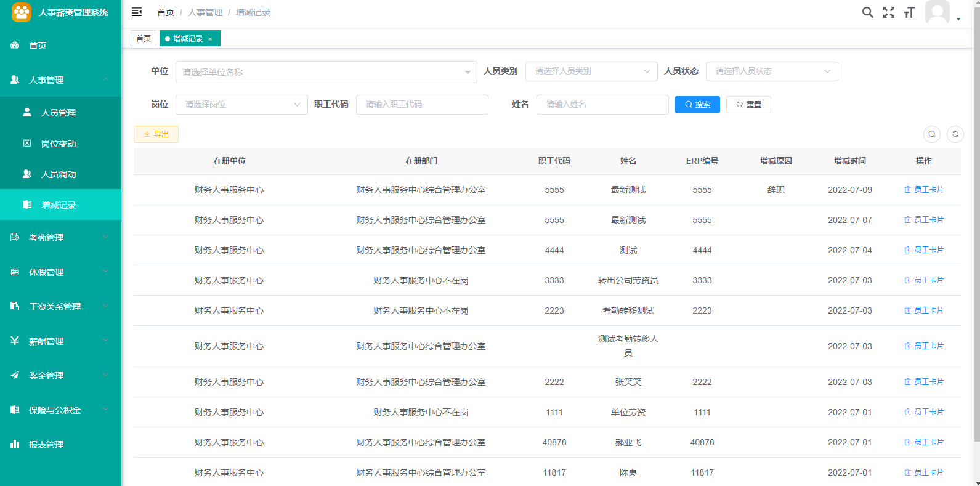The height and width of the screenshot is (486, 980).
Task: Click the 人事管理 people icon
Action: click(x=15, y=80)
